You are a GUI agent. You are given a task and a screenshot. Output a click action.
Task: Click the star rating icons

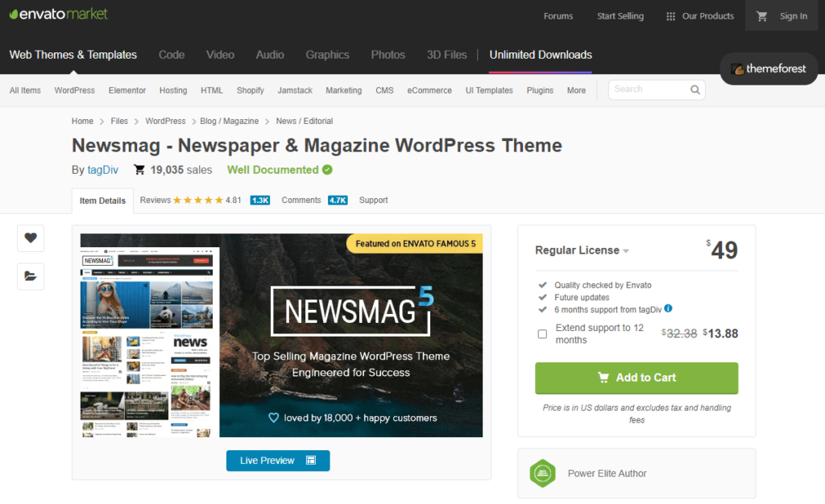[x=198, y=200]
